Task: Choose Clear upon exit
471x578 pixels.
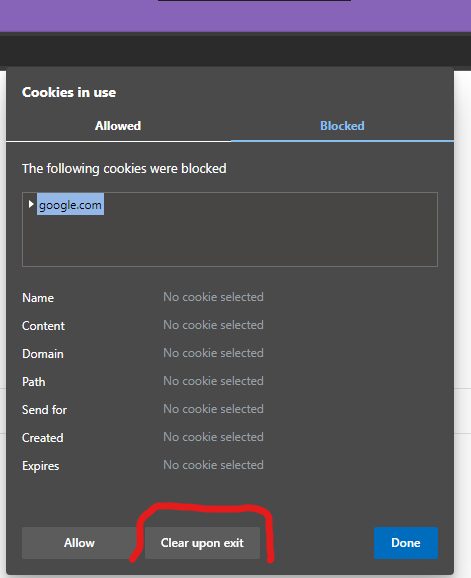Action: pyautogui.click(x=202, y=543)
